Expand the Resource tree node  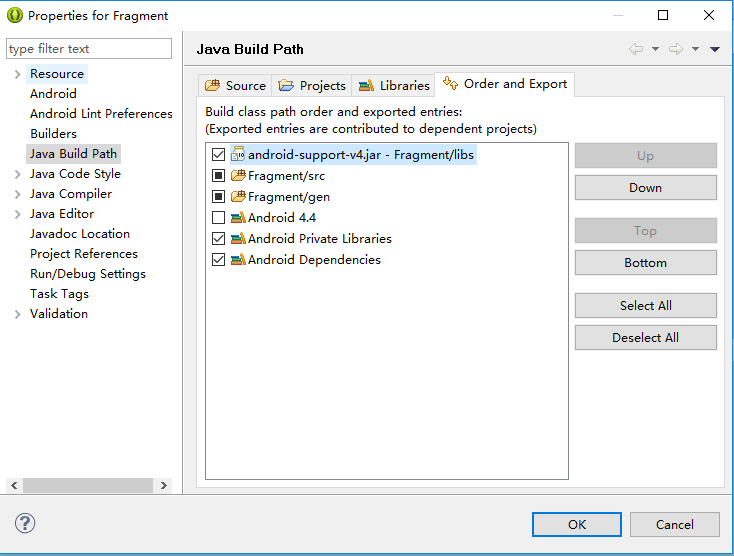click(x=17, y=74)
